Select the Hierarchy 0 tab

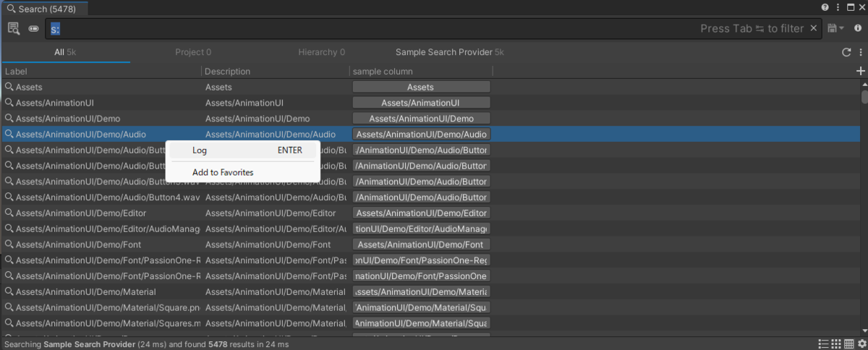point(322,52)
